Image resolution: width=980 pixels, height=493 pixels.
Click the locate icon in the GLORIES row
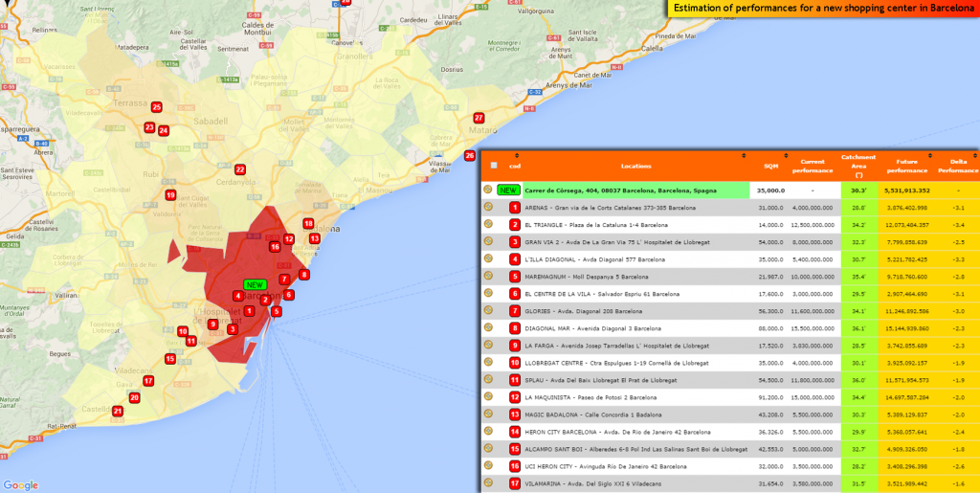click(488, 309)
